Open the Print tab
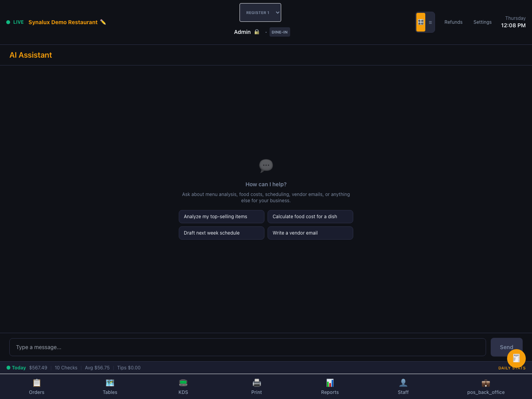The width and height of the screenshot is (532, 399). tap(257, 387)
